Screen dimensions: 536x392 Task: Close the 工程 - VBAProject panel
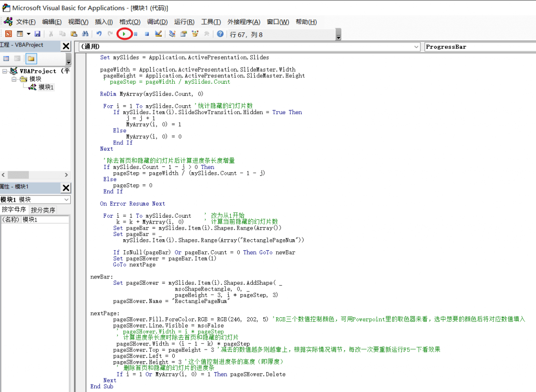pos(66,46)
